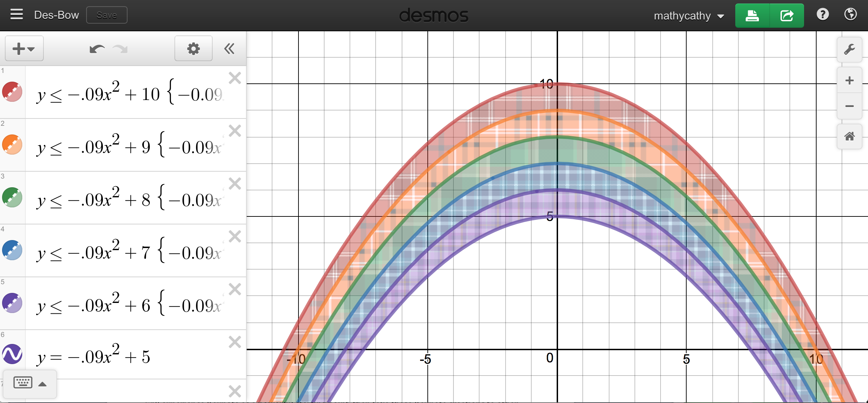Viewport: 868px width, 403px height.
Task: Expand the on-screen keyboard panel
Action: 30,384
